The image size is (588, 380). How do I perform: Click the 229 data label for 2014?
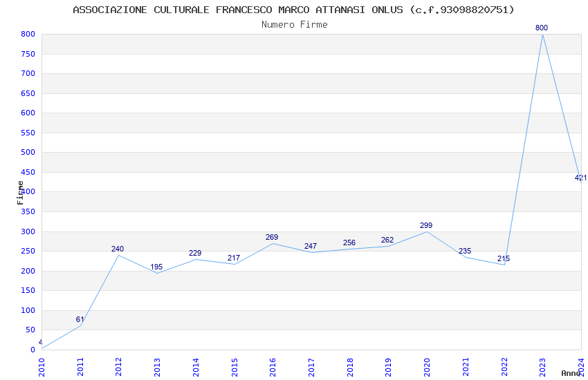pyautogui.click(x=195, y=253)
